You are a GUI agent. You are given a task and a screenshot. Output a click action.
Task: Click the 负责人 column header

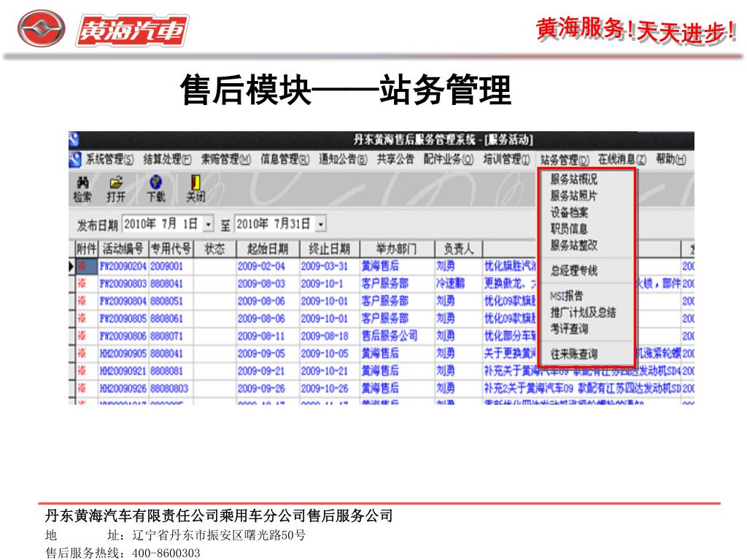(458, 249)
